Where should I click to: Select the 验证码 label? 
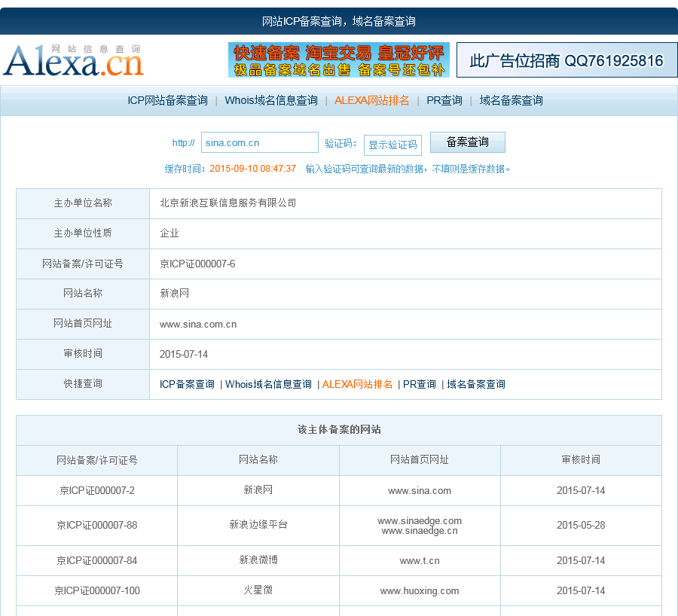click(x=341, y=143)
